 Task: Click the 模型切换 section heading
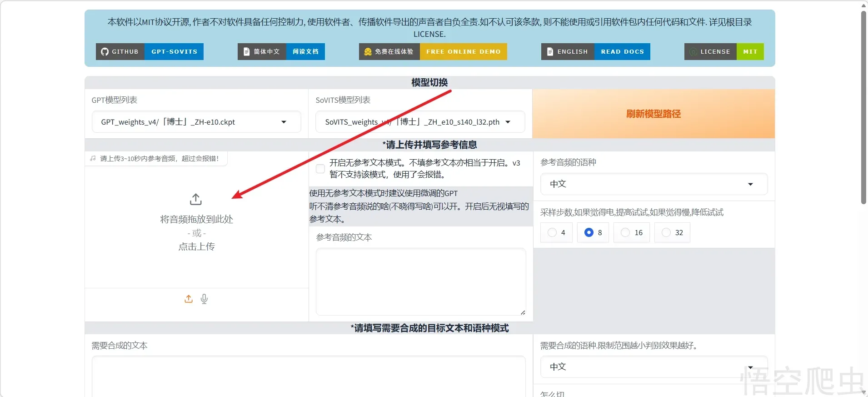[x=429, y=82]
